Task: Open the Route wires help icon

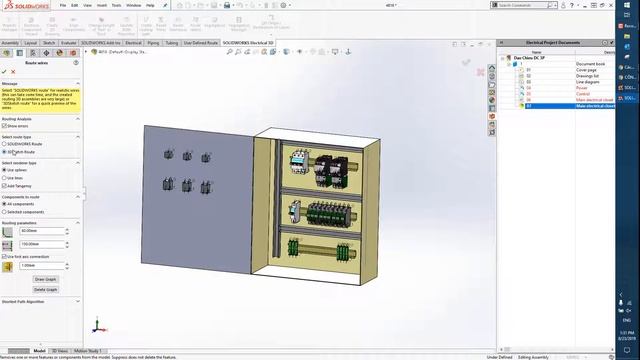Action: tap(76, 63)
